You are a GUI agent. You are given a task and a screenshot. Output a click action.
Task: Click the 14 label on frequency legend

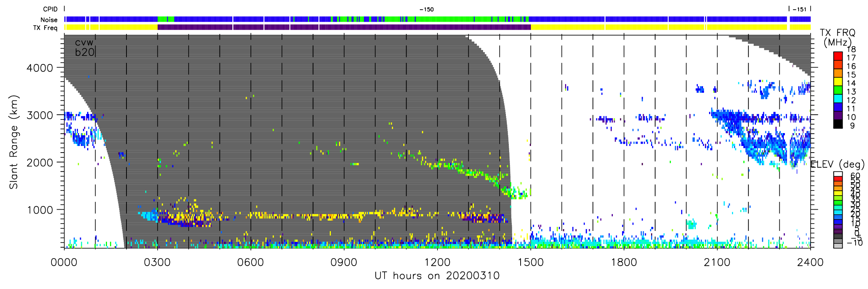click(x=851, y=83)
